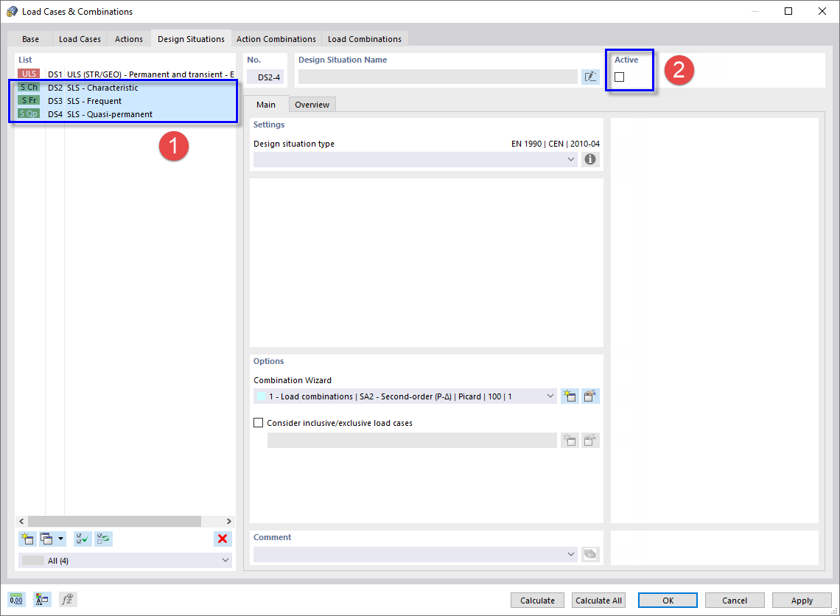Create new design situation in list toolbar
The image size is (840, 616).
point(27,539)
